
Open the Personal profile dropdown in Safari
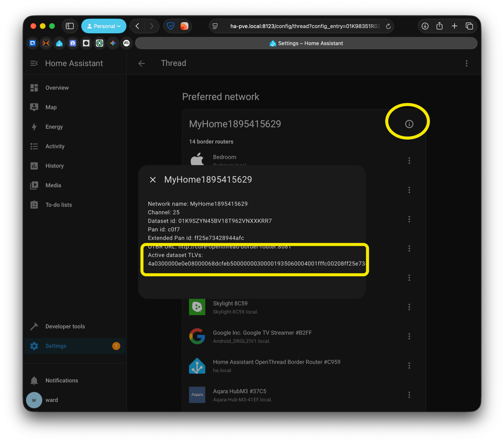104,26
